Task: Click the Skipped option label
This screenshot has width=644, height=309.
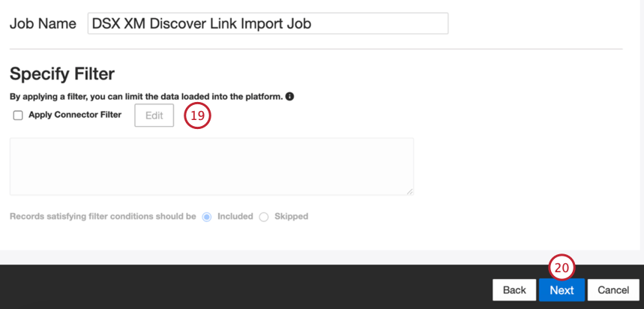Action: [291, 216]
